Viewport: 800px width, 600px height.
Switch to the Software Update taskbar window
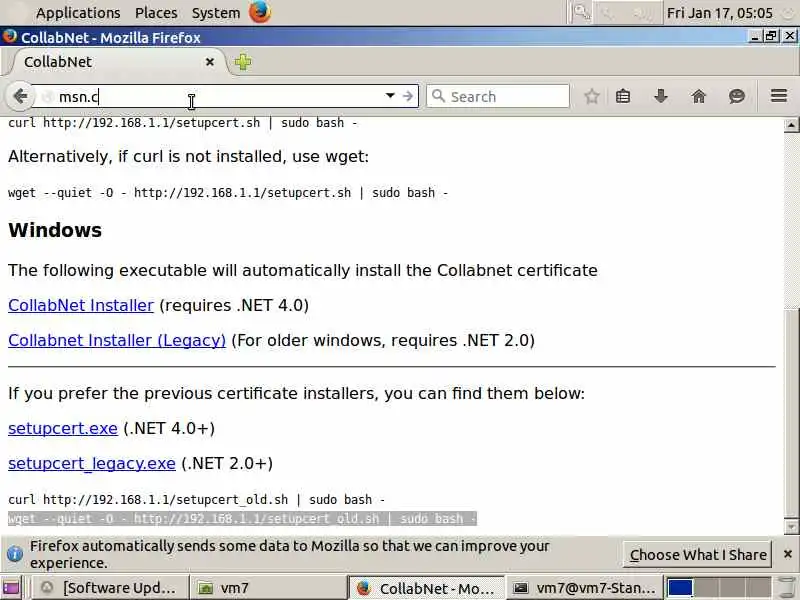click(x=111, y=588)
